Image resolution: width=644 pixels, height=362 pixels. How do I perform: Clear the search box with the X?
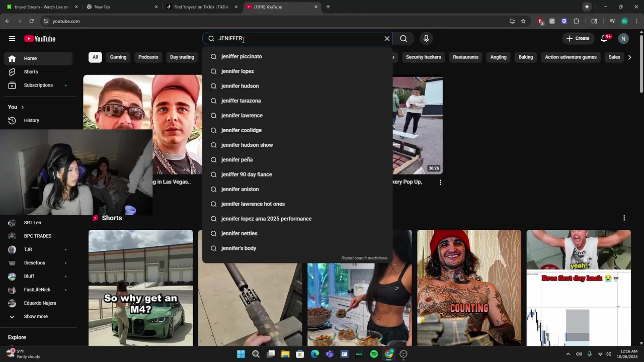(x=387, y=39)
